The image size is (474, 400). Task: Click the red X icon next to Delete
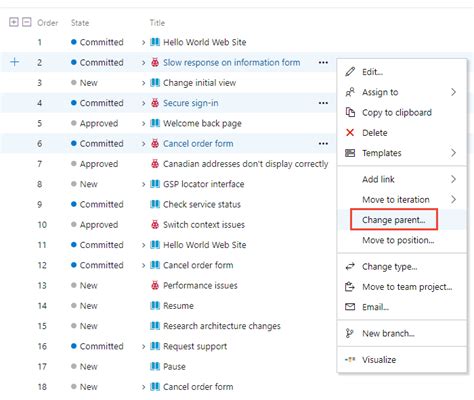[350, 133]
